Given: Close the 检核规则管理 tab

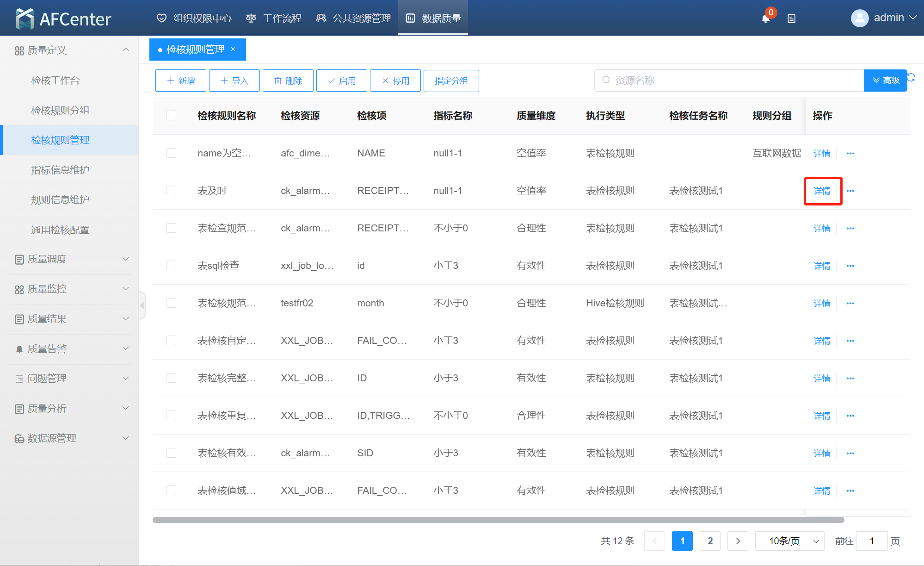Looking at the screenshot, I should (233, 49).
